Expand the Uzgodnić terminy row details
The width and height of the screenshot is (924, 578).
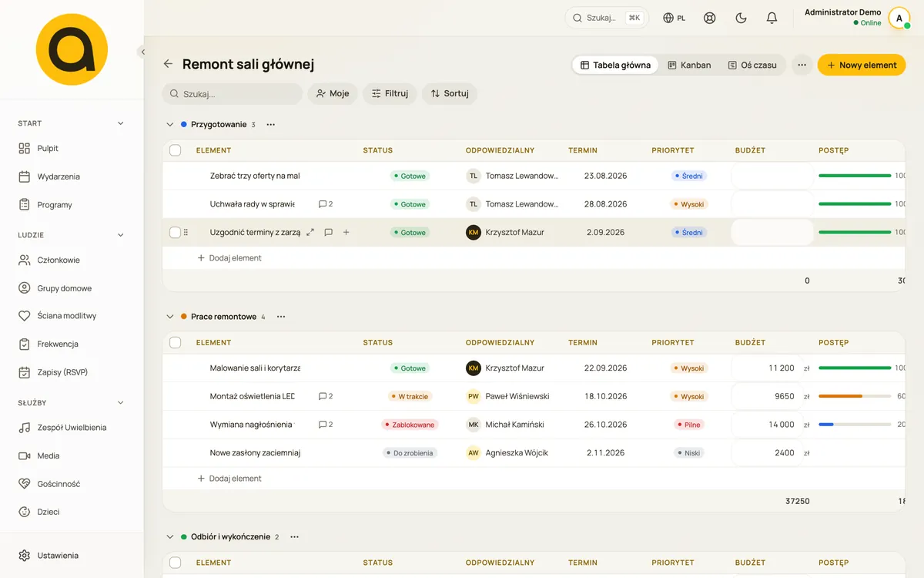(x=310, y=232)
